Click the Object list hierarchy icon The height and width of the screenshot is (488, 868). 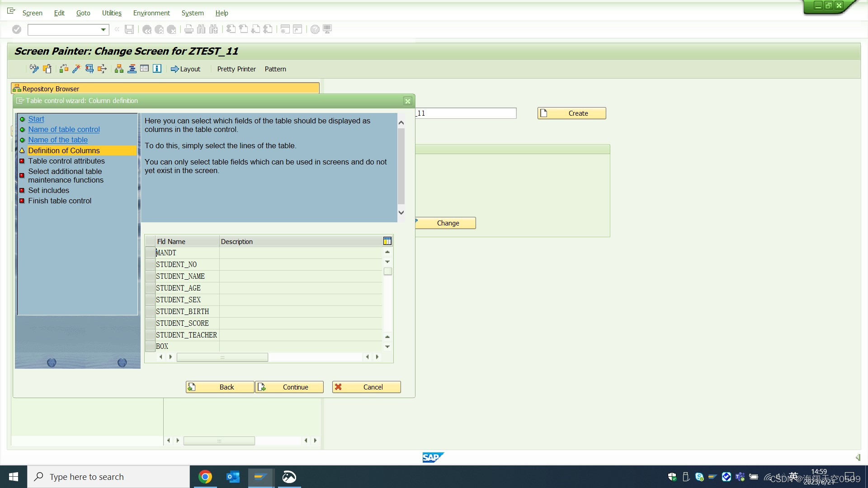[119, 69]
